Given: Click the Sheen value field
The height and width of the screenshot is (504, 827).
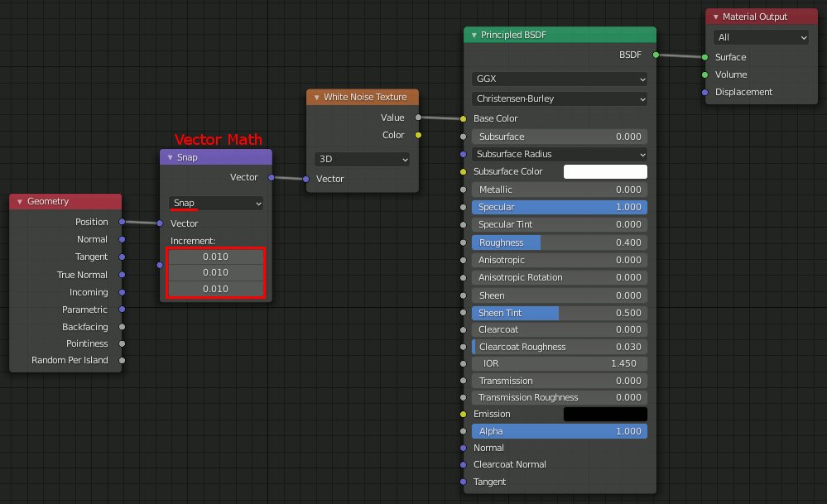Looking at the screenshot, I should (x=560, y=295).
